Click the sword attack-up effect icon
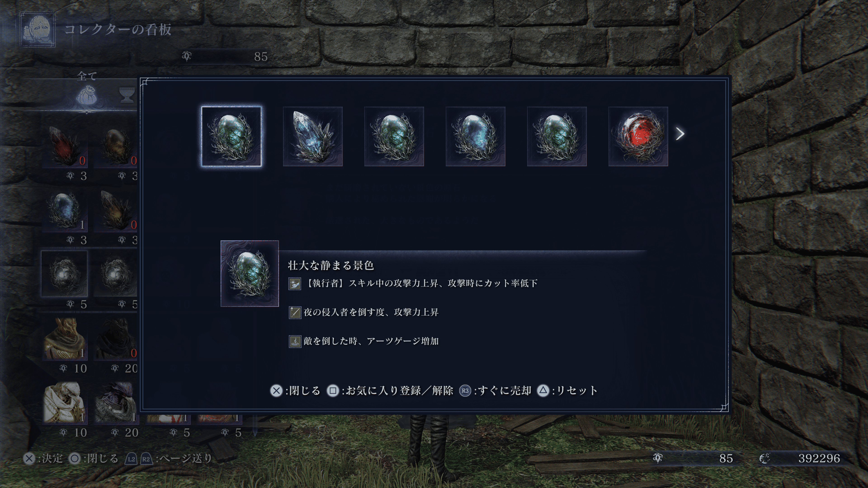 (295, 312)
